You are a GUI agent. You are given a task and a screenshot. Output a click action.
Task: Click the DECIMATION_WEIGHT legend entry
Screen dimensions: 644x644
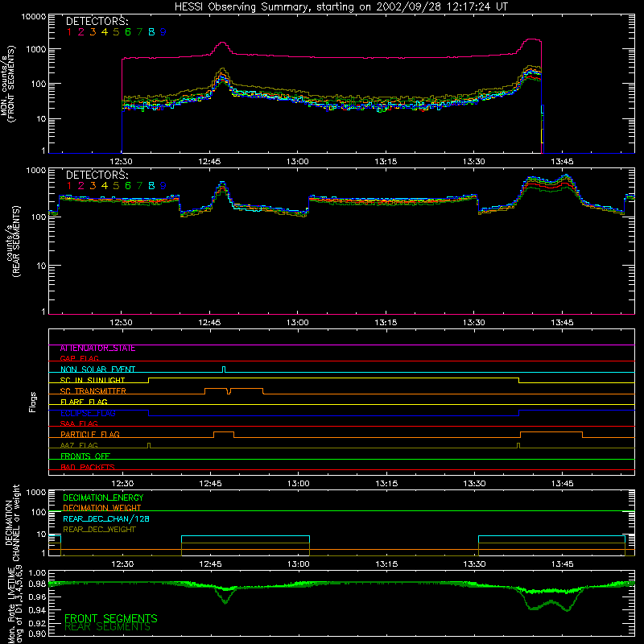click(x=102, y=508)
